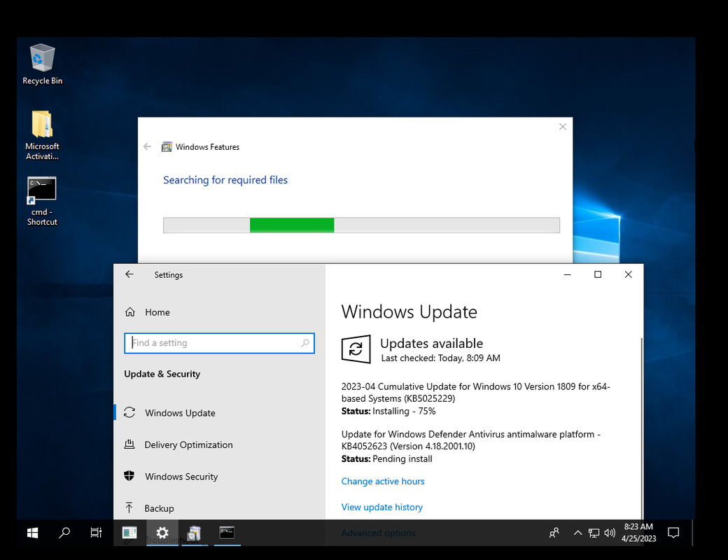Screen dimensions: 728x560
Task: Open the Action Center notifications icon
Action: pyautogui.click(x=673, y=533)
